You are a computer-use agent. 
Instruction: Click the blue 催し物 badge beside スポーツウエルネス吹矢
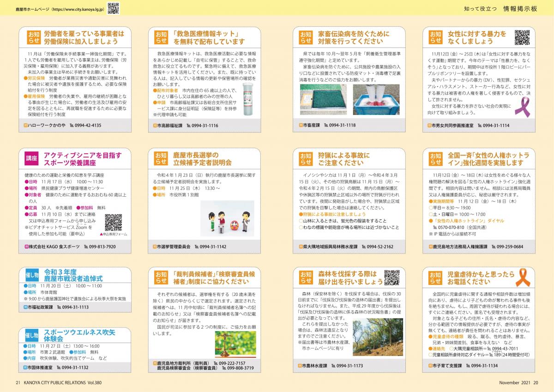pyautogui.click(x=32, y=335)
